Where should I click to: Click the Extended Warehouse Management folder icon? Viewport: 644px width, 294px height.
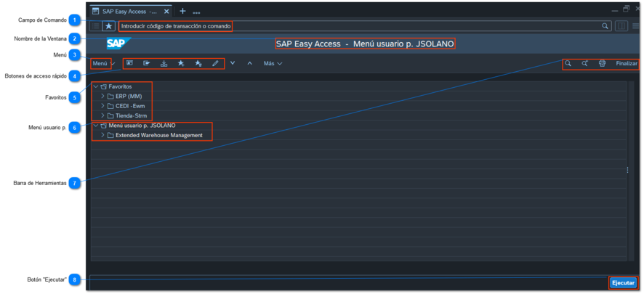(110, 135)
